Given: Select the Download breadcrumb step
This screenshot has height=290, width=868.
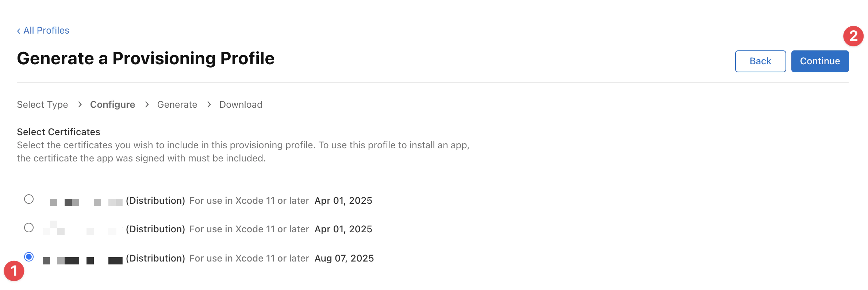Looking at the screenshot, I should point(241,105).
